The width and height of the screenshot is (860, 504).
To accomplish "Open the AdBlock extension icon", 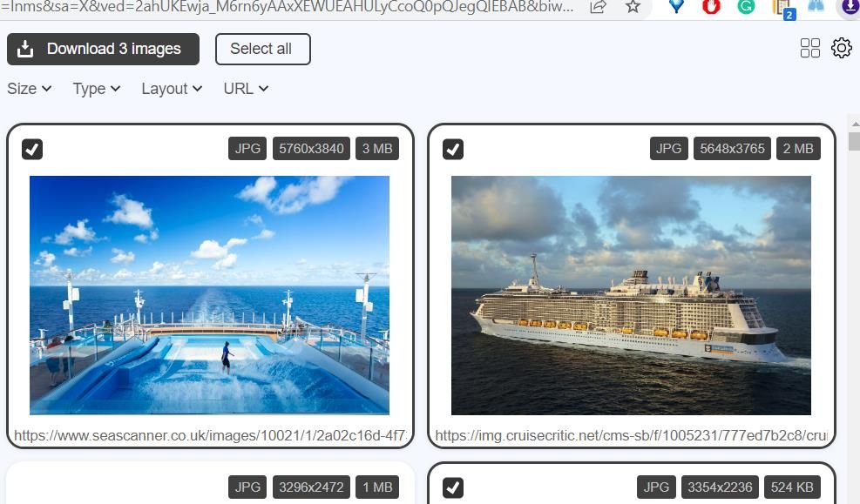I will [x=711, y=8].
